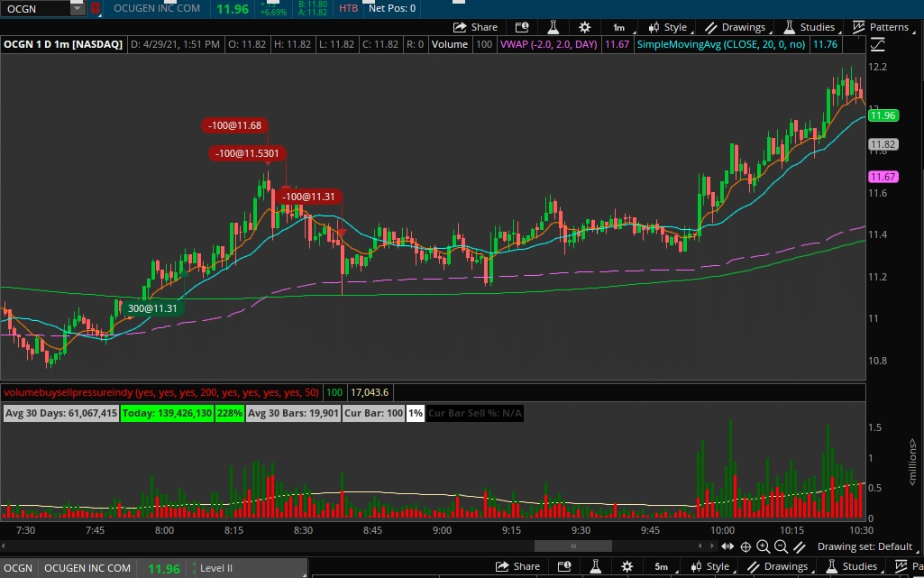The image size is (924, 578).
Task: Open the symbol dropdown next to OCGN
Action: coord(78,8)
